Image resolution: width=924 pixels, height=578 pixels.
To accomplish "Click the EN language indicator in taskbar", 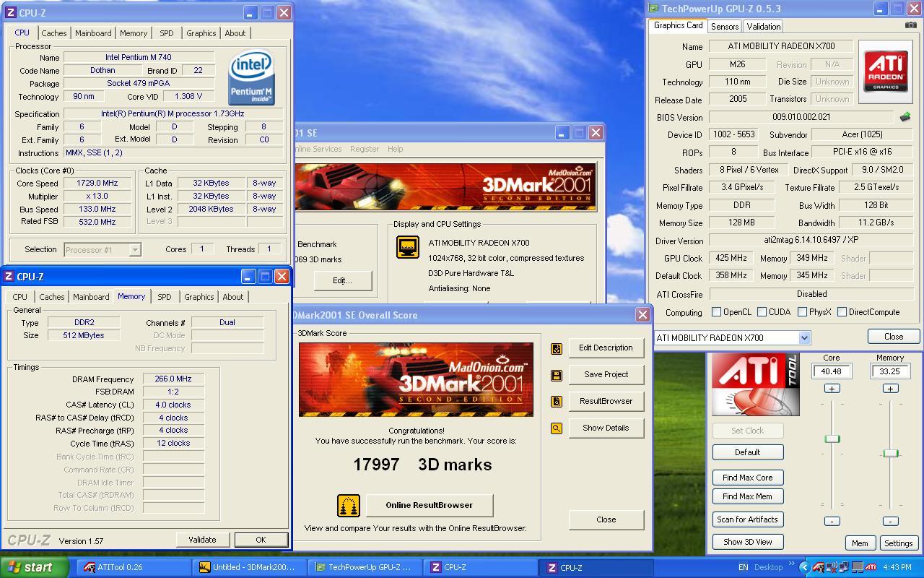I will (744, 567).
